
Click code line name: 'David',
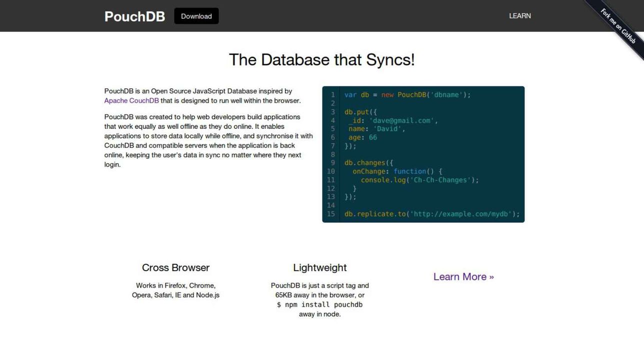coord(377,129)
